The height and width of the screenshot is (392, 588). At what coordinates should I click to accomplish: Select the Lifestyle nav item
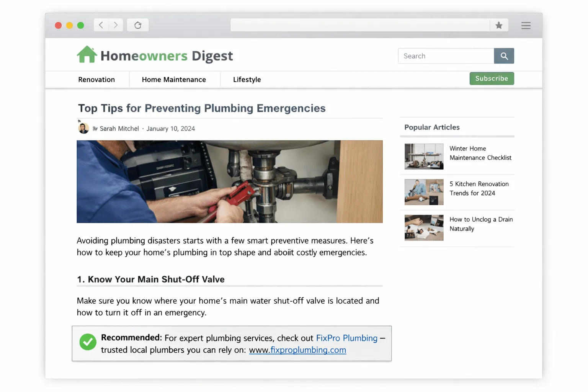(247, 80)
